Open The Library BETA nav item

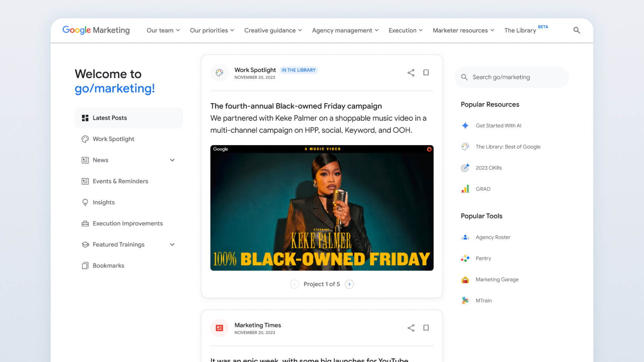(x=526, y=30)
